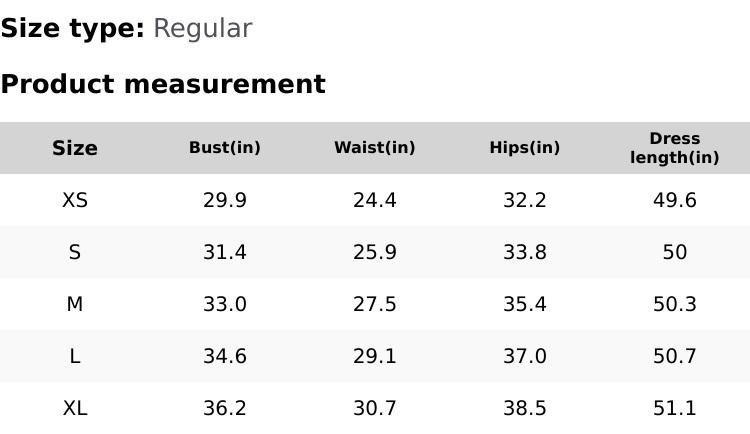Click the XS size row label
Image resolution: width=750 pixels, height=434 pixels.
(75, 200)
